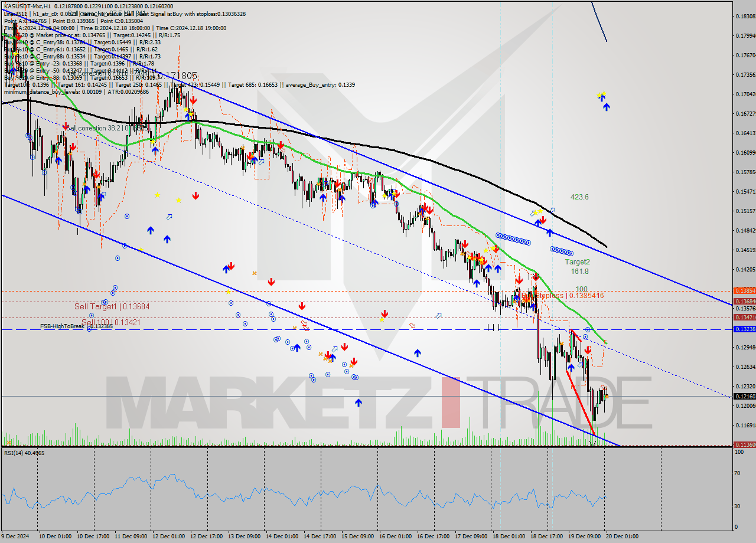756x543 pixels.
Task: Click the '18 Dec 17:00' time label
Action: click(x=548, y=536)
